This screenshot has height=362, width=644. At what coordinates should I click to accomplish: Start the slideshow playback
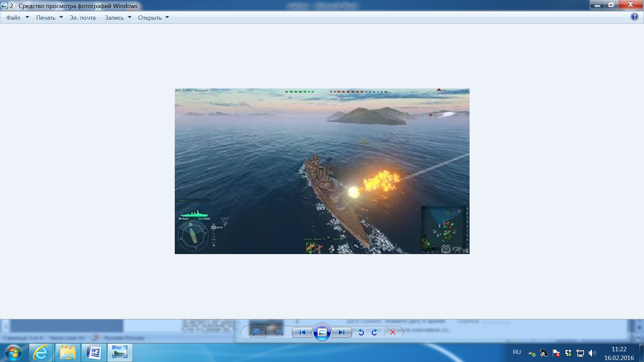322,332
